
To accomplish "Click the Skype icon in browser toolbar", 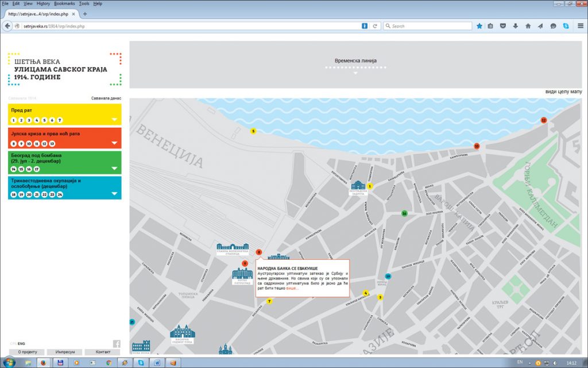I will [x=566, y=26].
